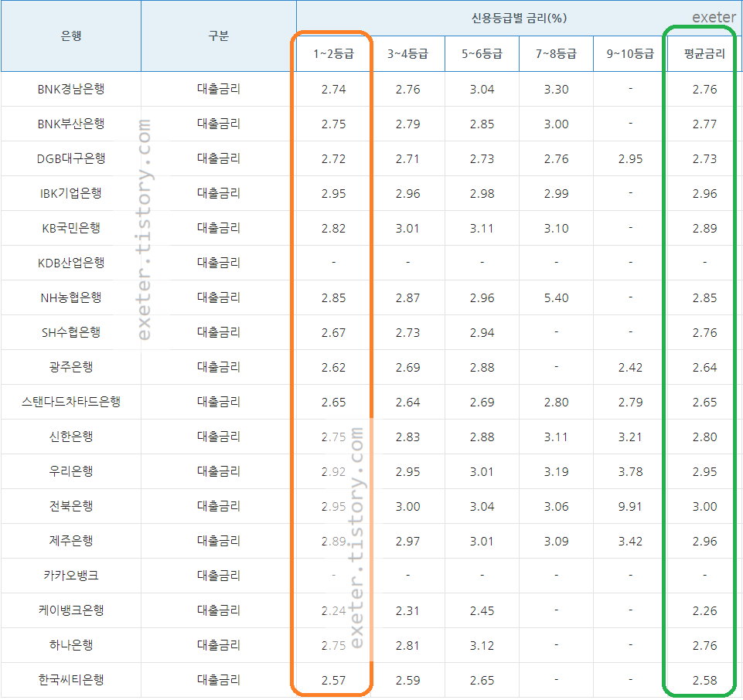Viewport: 743px width, 700px height.
Task: Click the 3~4등급 column header
Action: click(407, 54)
